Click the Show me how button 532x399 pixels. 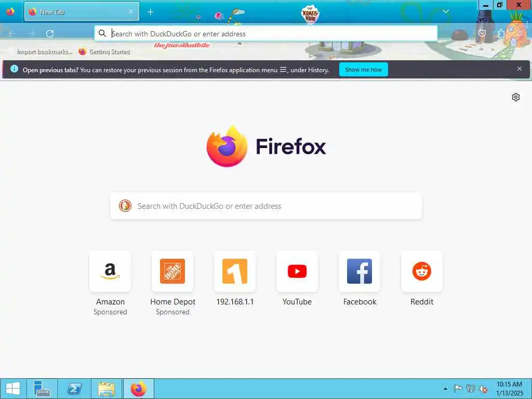pyautogui.click(x=363, y=70)
